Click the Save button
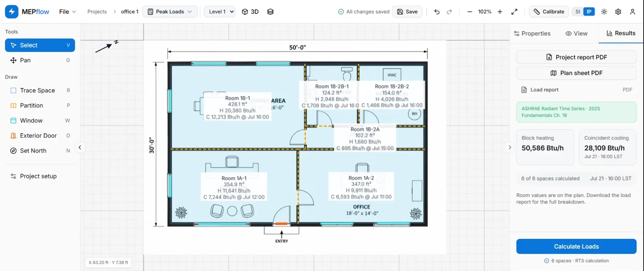Image resolution: width=644 pixels, height=271 pixels. coord(407,12)
